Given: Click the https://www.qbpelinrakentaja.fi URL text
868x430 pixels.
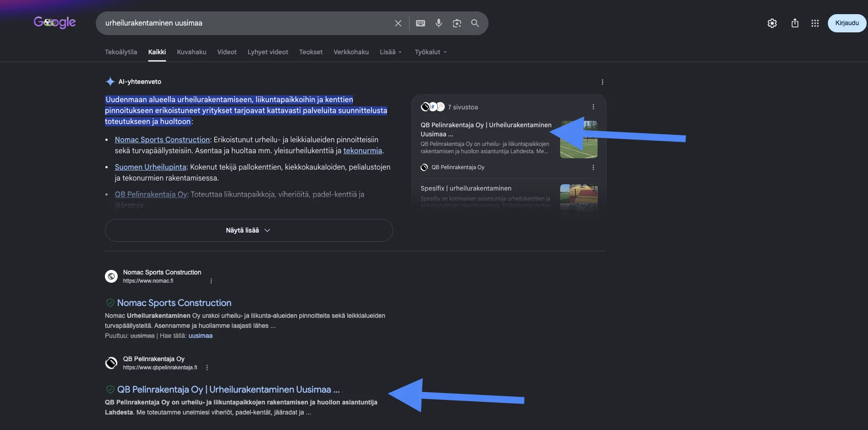Looking at the screenshot, I should [160, 368].
